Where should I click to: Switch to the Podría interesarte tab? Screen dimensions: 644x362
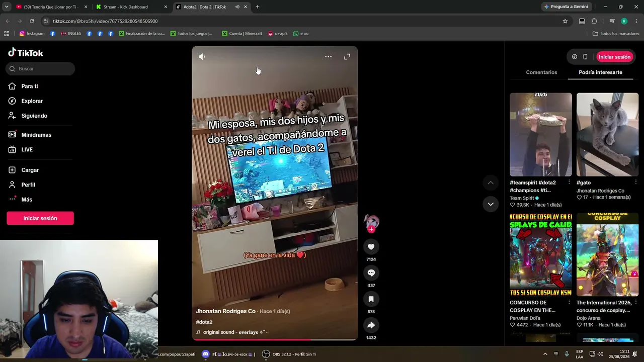600,72
